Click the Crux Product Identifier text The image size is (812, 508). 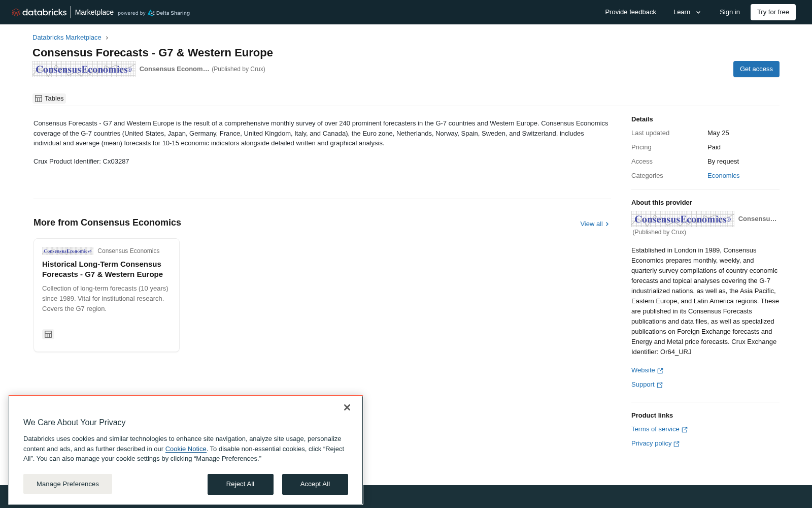81,162
